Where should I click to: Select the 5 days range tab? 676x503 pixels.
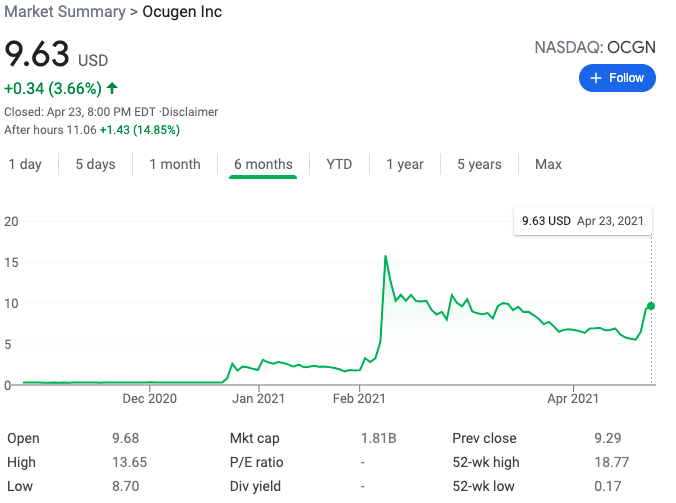point(95,164)
